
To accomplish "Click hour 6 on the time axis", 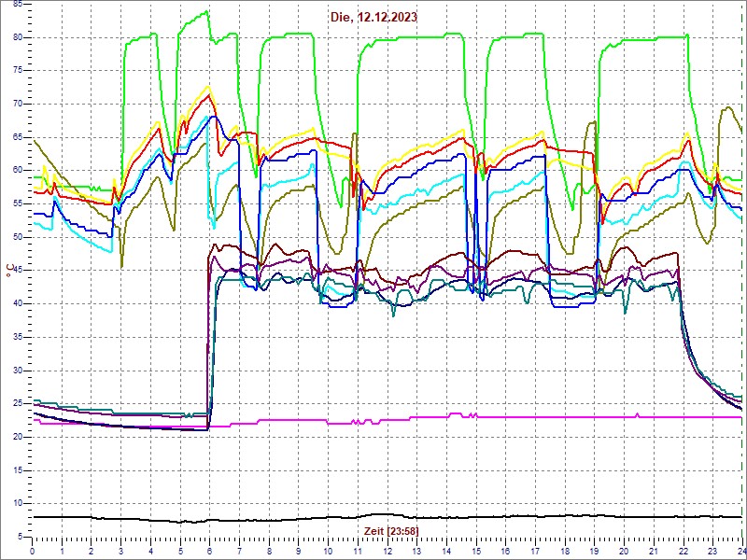I will [x=209, y=549].
